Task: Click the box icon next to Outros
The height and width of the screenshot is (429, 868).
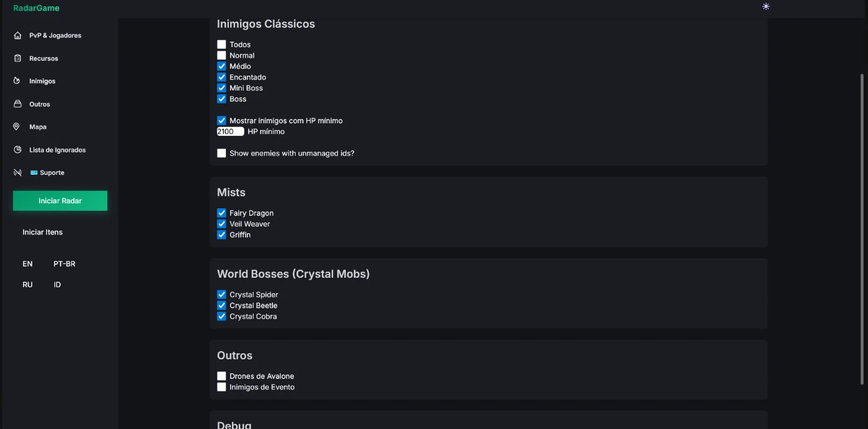Action: (17, 104)
